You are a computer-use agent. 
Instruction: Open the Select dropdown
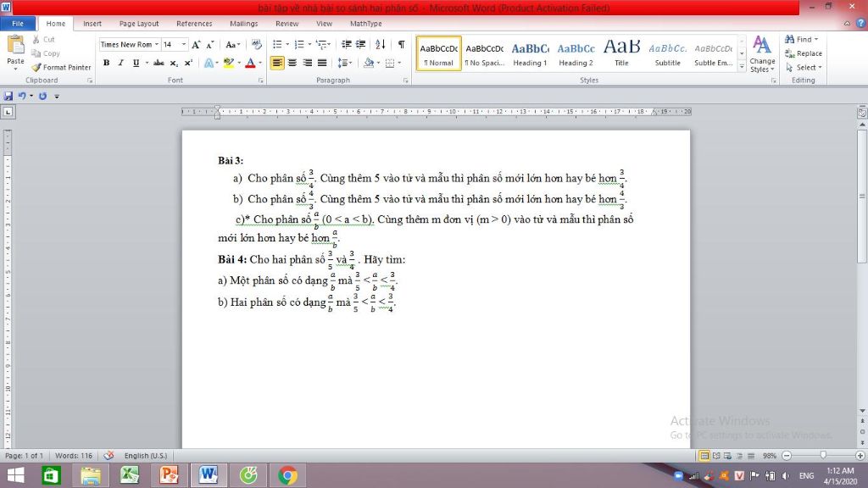point(820,67)
